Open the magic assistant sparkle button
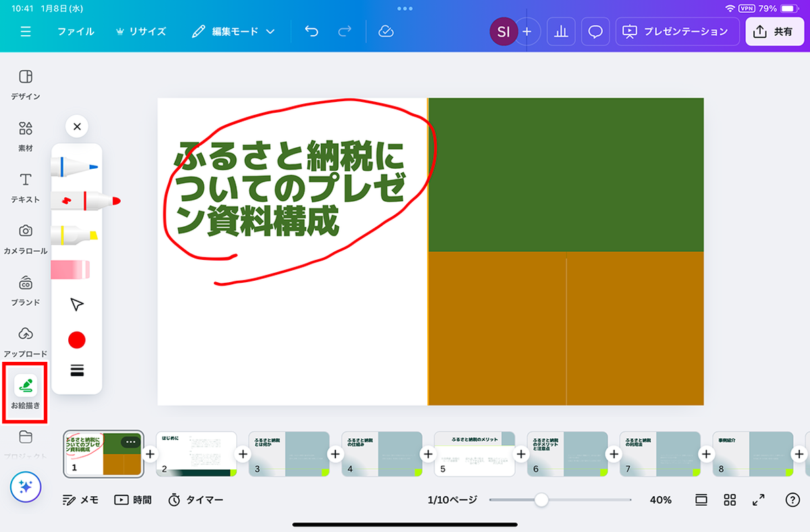The height and width of the screenshot is (532, 810). [26, 487]
